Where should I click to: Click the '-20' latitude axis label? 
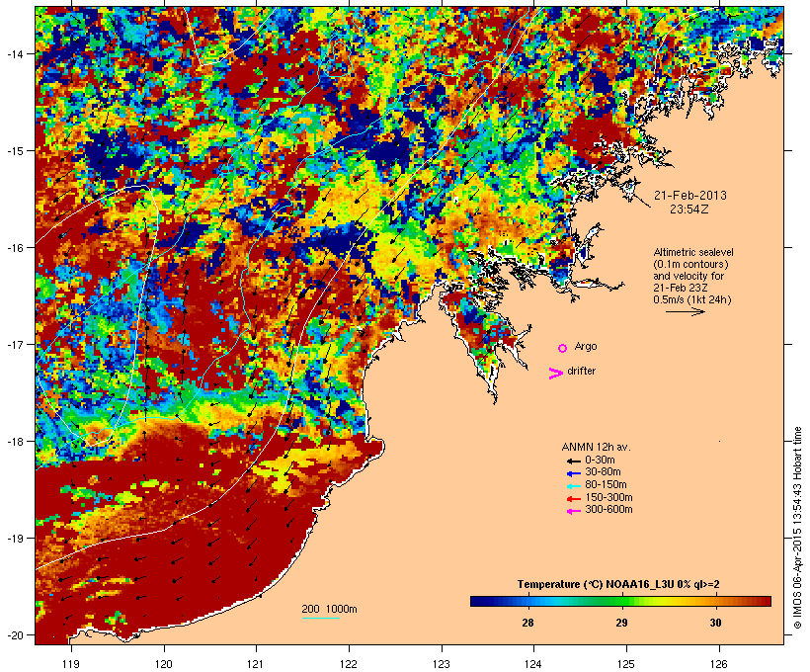tap(15, 635)
